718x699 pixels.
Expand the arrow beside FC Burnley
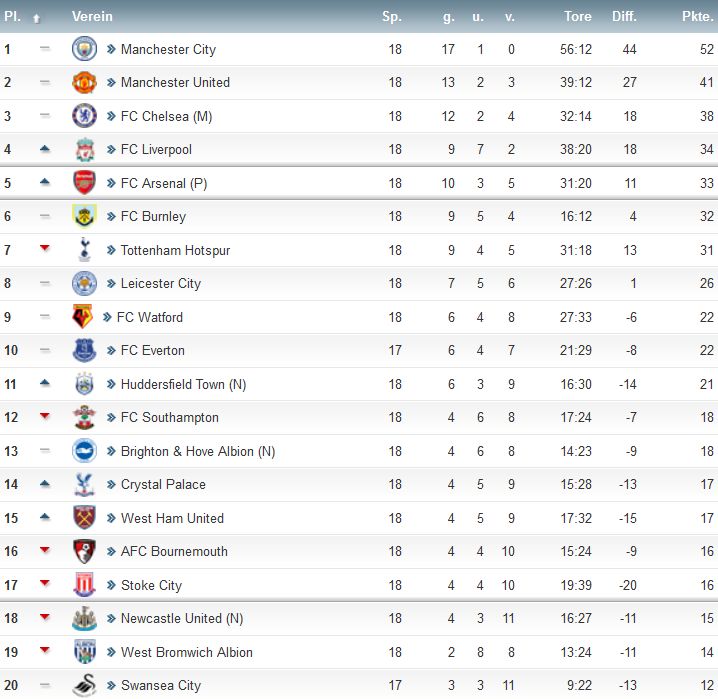point(112,217)
